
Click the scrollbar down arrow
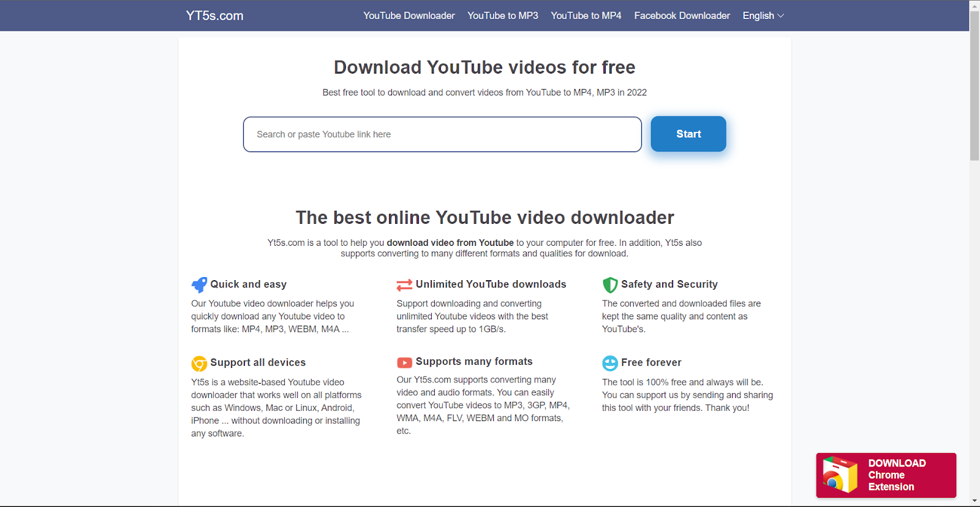[x=974, y=501]
